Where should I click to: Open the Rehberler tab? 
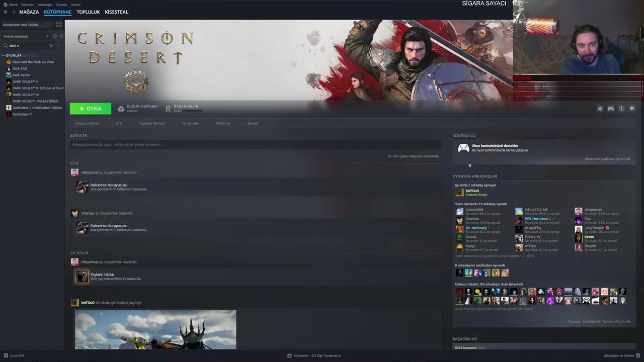[223, 123]
